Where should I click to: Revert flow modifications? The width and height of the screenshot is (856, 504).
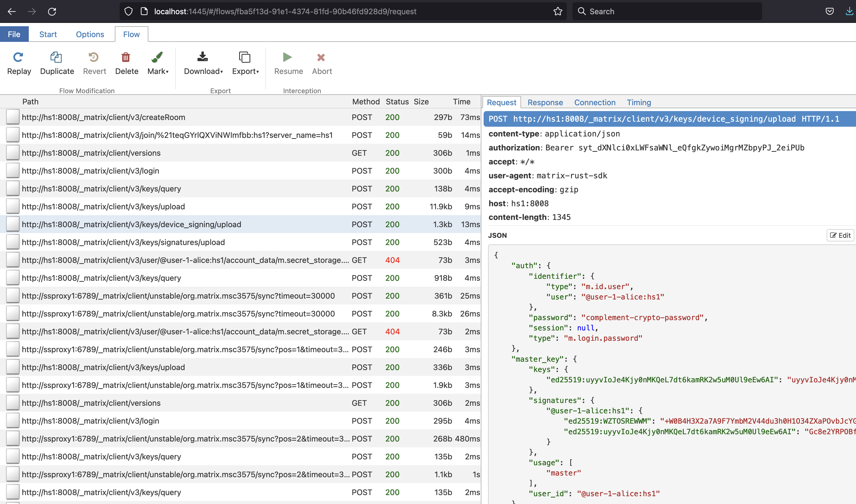coord(94,63)
